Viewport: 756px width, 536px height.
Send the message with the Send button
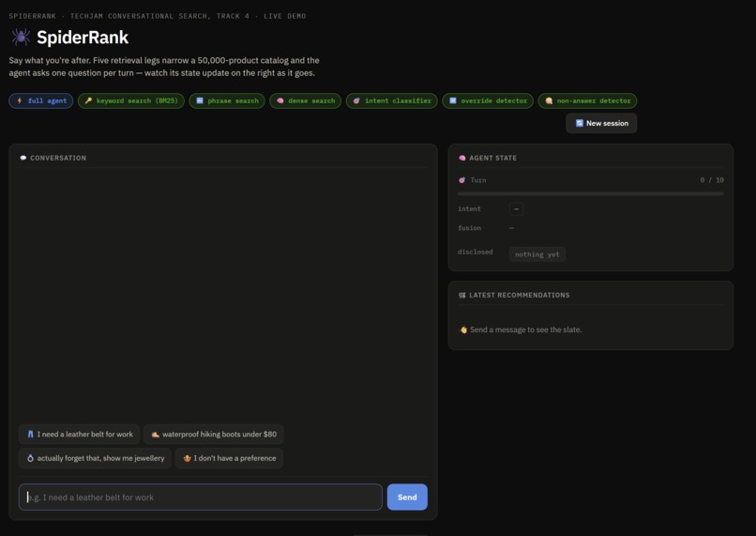click(407, 498)
